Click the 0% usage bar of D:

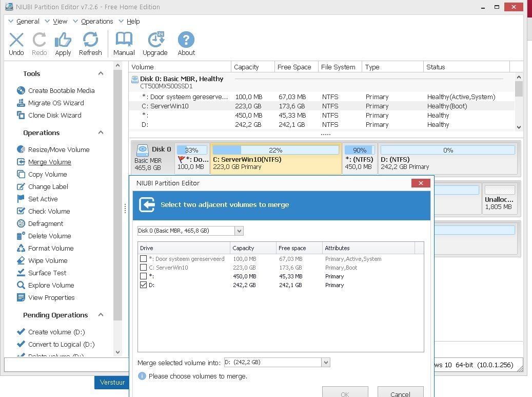tap(448, 150)
